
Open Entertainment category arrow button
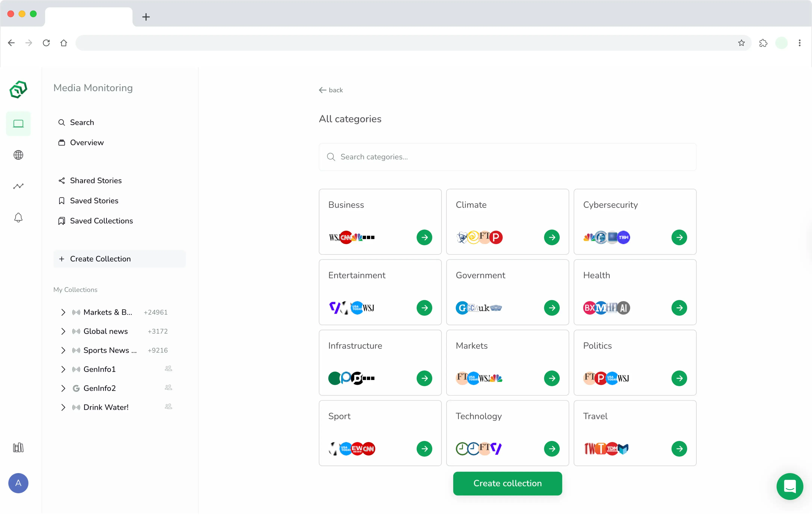424,308
